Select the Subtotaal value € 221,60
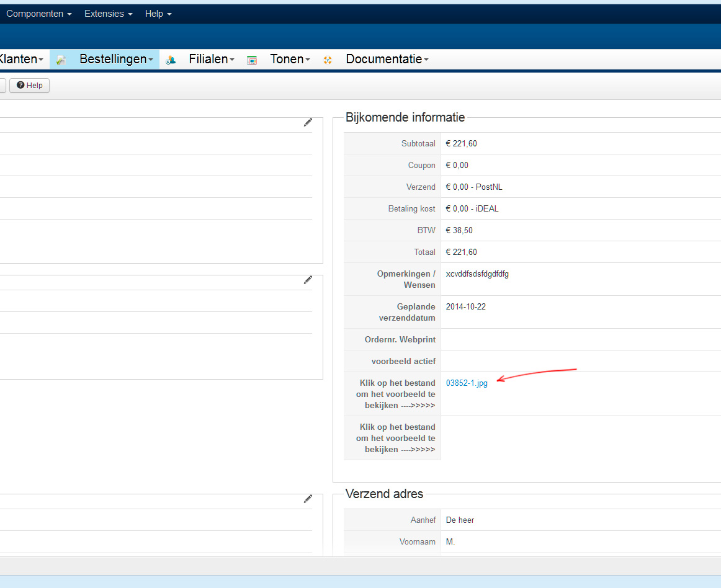The width and height of the screenshot is (721, 588). [461, 143]
